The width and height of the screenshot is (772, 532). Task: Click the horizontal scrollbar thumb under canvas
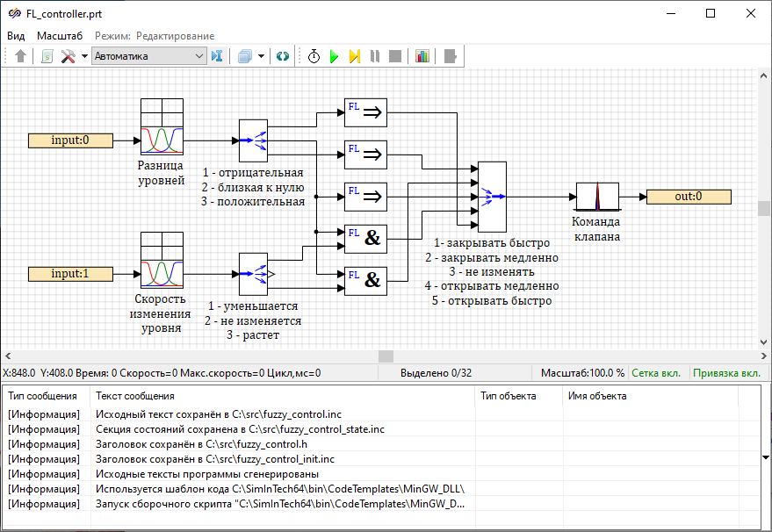pyautogui.click(x=386, y=356)
